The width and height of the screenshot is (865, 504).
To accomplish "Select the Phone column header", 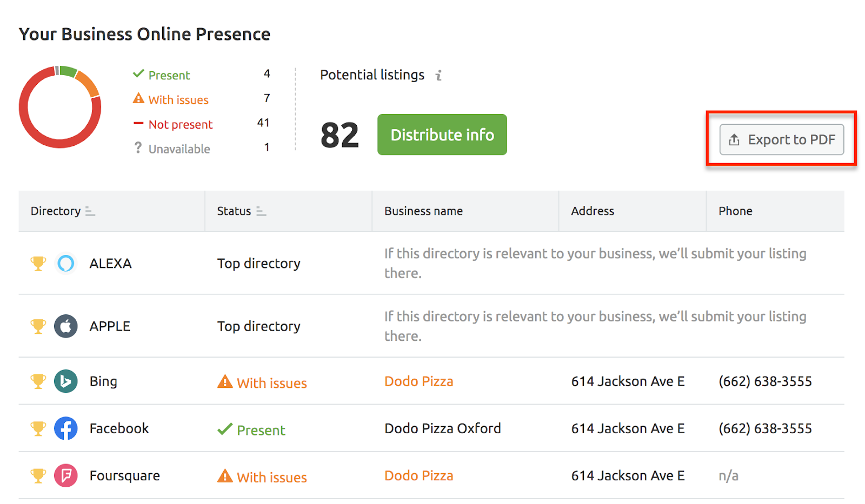I will click(x=735, y=211).
